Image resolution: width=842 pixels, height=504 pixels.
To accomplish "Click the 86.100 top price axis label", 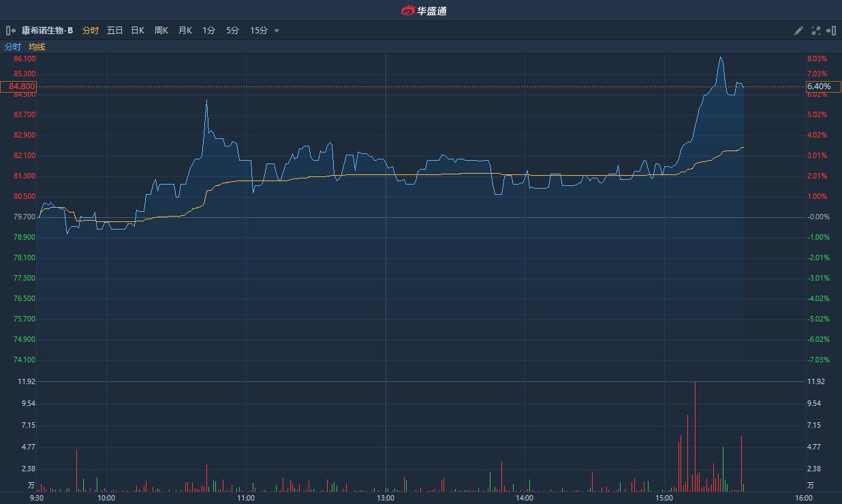I will (x=25, y=60).
